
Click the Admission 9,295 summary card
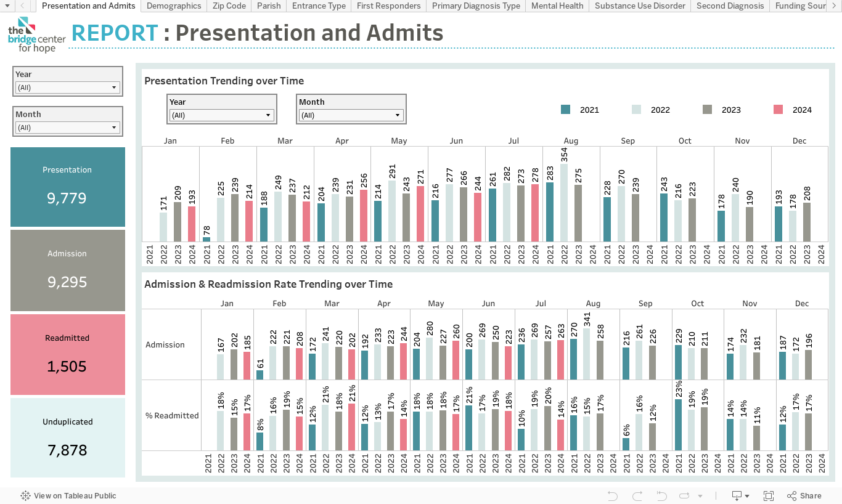pos(68,270)
